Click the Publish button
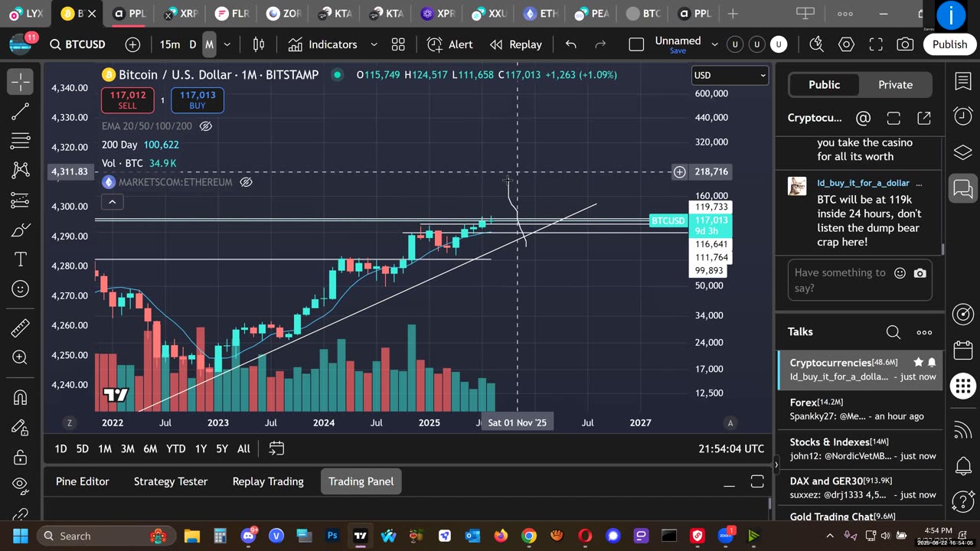The width and height of the screenshot is (980, 551). pos(949,44)
